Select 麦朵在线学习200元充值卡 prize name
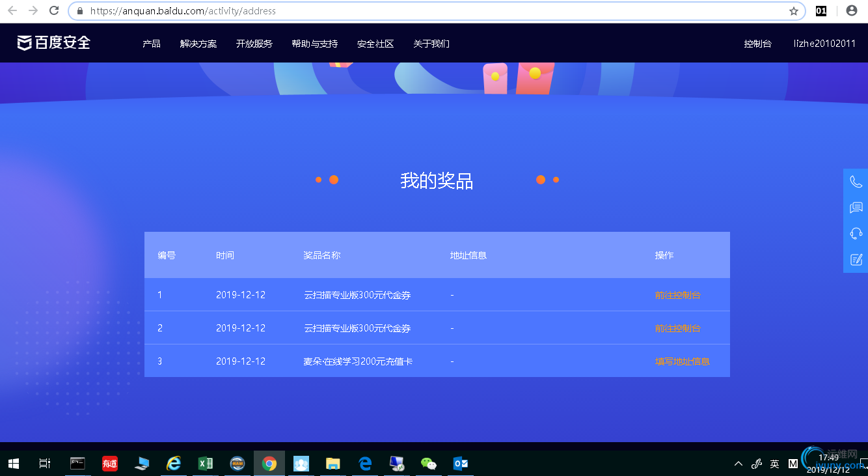This screenshot has height=476, width=868. (358, 361)
